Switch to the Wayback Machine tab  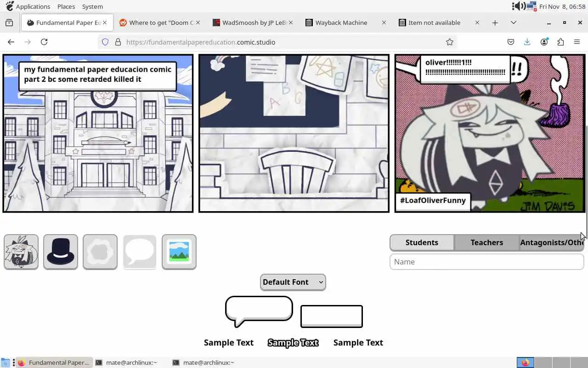point(346,23)
